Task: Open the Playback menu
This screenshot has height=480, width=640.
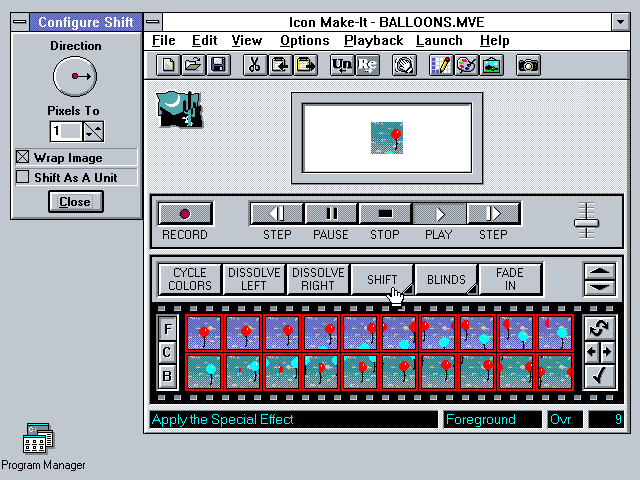Action: 373,40
